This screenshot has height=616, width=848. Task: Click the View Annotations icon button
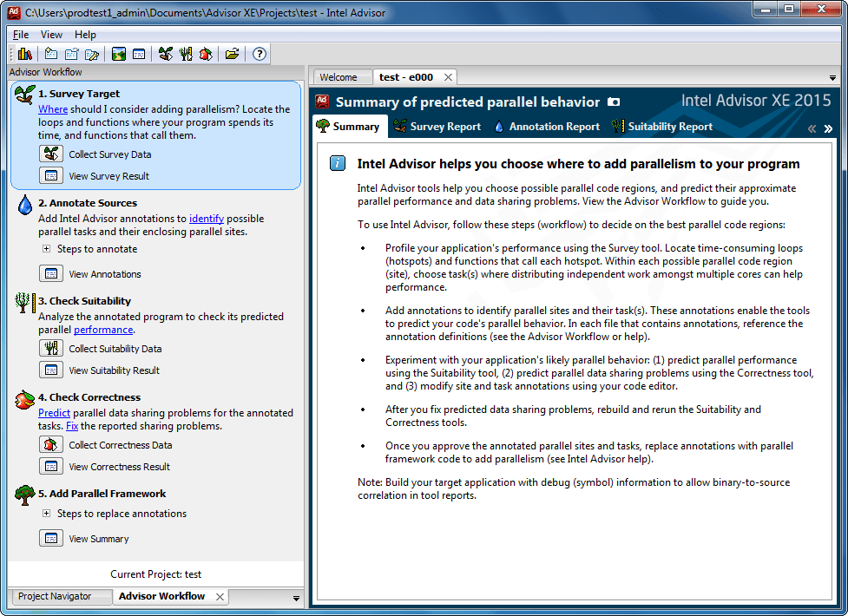coord(51,273)
